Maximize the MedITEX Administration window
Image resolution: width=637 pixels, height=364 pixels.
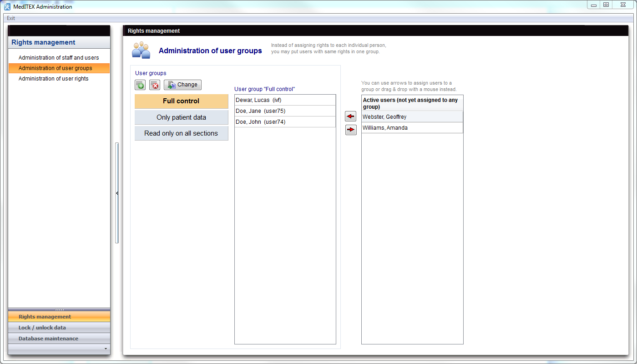pos(606,5)
